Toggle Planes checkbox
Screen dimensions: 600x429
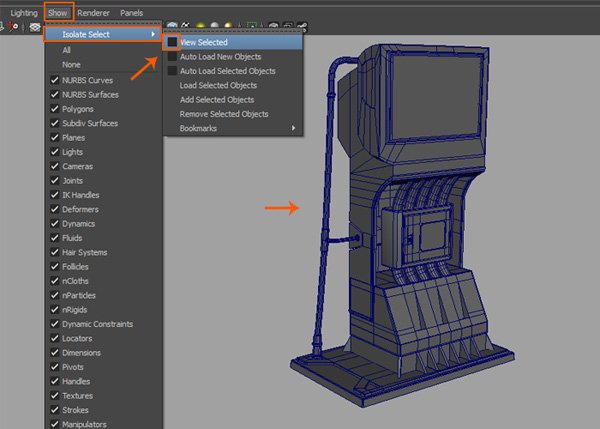click(54, 138)
